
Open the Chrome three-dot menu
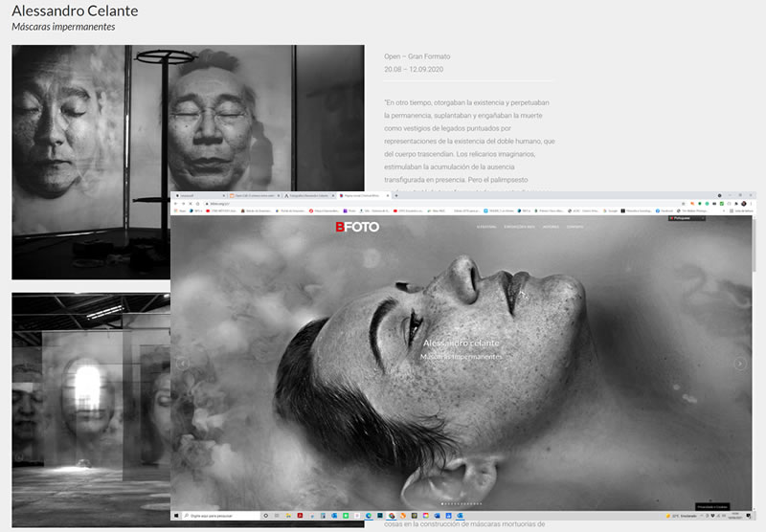[751, 204]
